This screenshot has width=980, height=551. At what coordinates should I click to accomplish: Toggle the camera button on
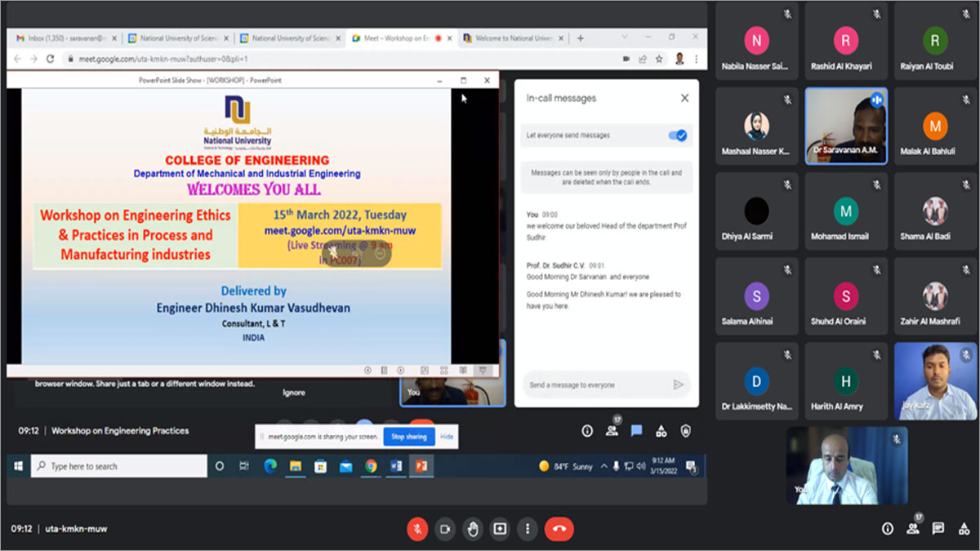pos(445,529)
